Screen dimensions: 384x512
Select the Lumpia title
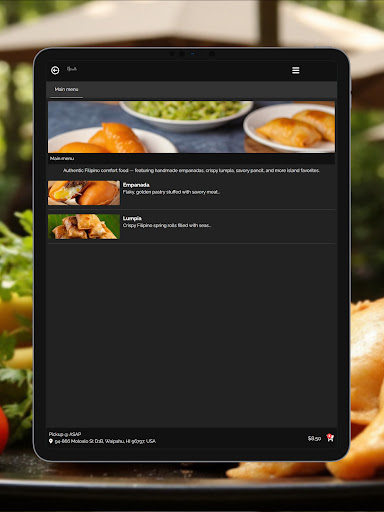point(132,218)
